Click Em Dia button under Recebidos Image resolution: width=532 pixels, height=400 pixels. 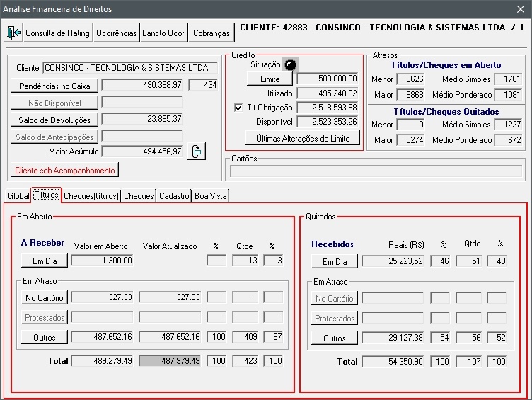[x=335, y=261]
